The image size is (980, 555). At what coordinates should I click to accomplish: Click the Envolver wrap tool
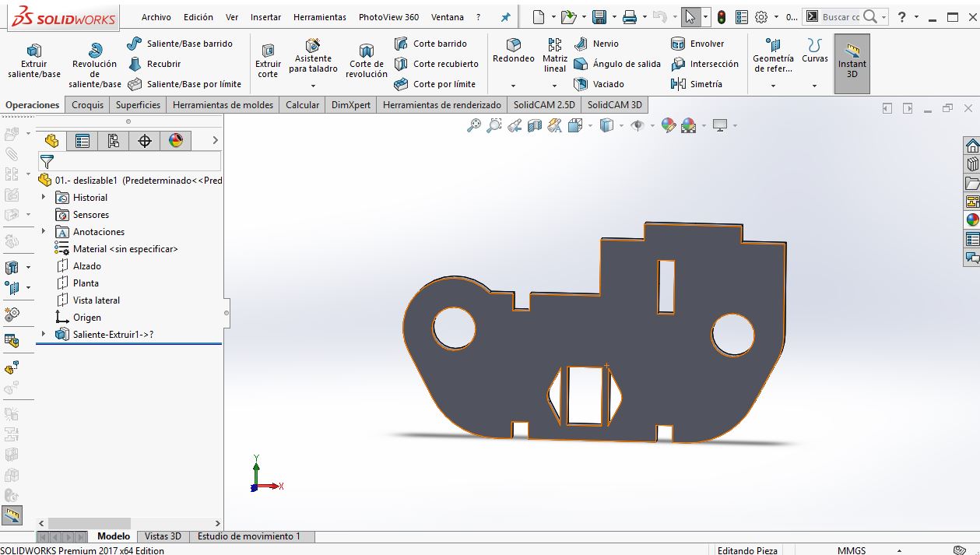point(697,44)
